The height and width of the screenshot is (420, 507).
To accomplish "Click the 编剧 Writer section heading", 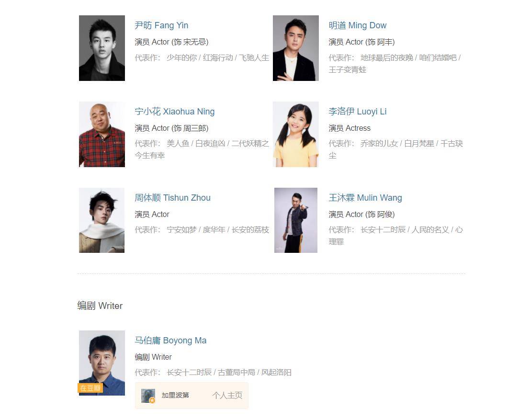I will [x=100, y=306].
